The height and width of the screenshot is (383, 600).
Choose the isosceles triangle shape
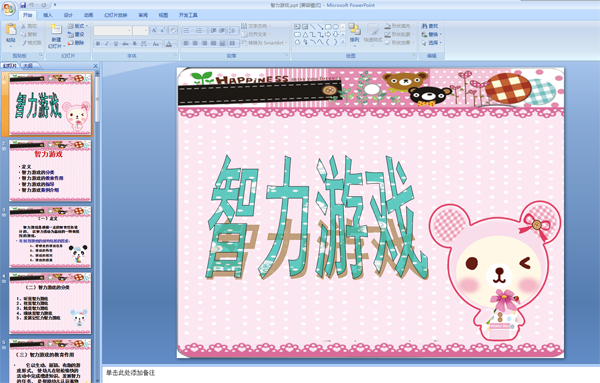(x=305, y=34)
